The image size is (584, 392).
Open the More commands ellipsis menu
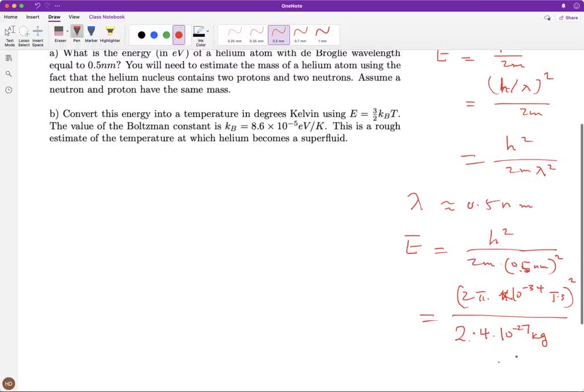click(56, 5)
